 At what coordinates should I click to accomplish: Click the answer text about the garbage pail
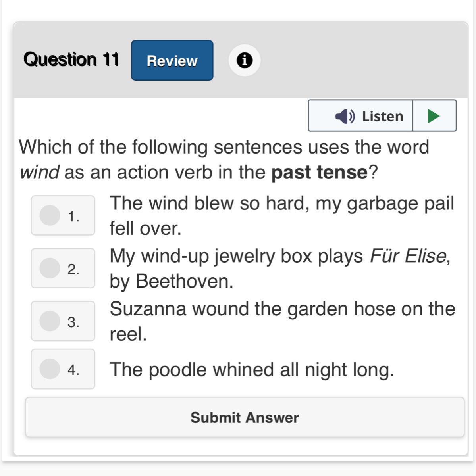tap(281, 215)
